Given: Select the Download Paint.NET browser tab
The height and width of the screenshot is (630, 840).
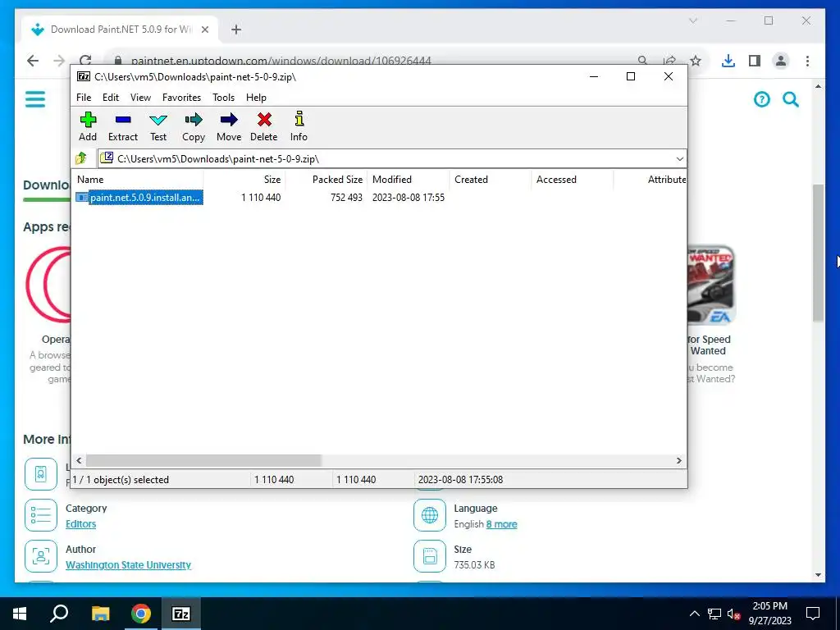Looking at the screenshot, I should coord(121,30).
